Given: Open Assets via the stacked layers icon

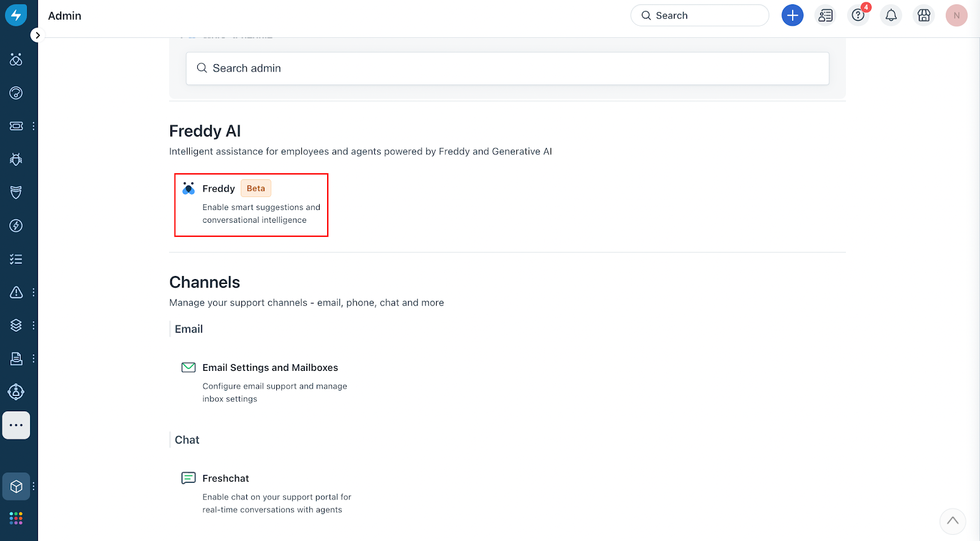Looking at the screenshot, I should click(x=16, y=325).
